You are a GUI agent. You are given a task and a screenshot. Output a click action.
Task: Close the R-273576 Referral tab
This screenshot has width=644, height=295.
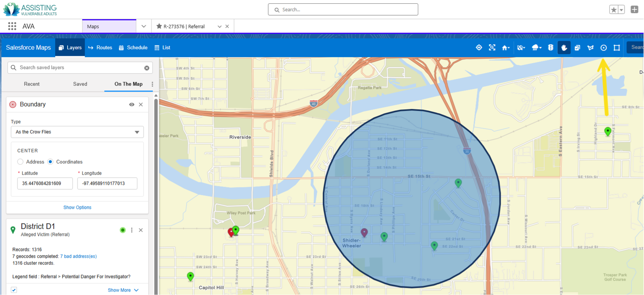(227, 26)
